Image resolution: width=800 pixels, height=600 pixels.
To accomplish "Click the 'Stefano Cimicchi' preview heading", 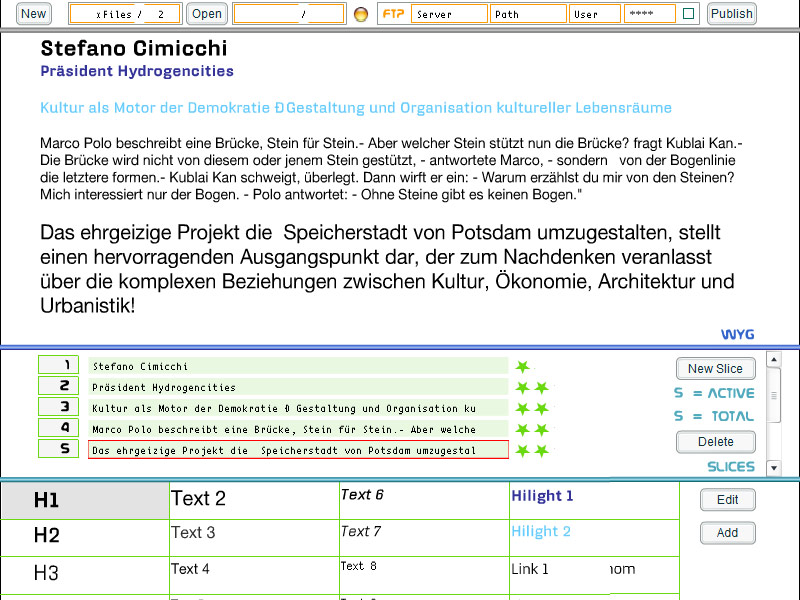I will pyautogui.click(x=134, y=48).
